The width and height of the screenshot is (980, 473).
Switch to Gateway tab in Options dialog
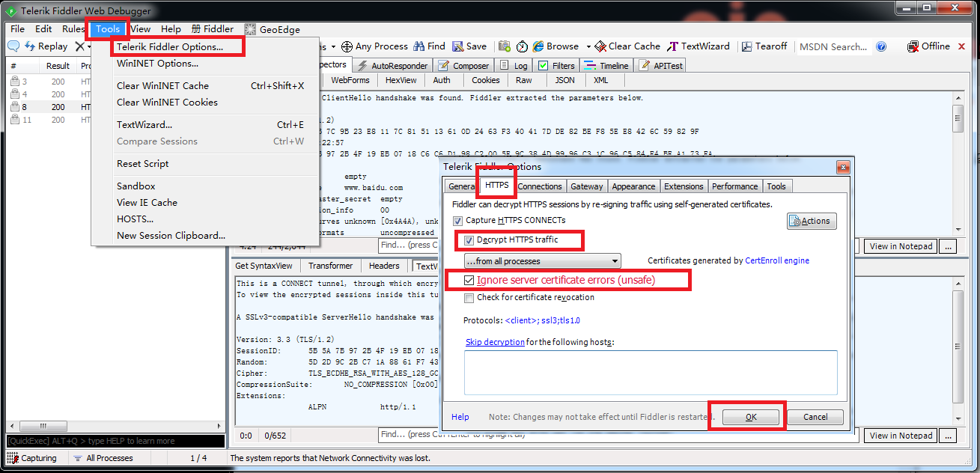[x=586, y=186]
